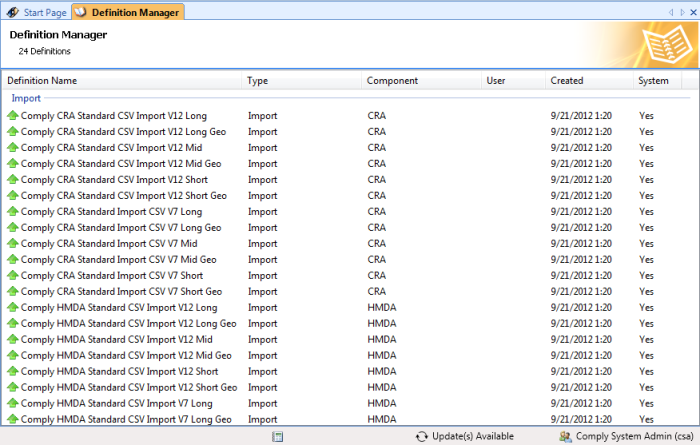
Task: Select Comply HMDA Standard CSV Import V12 Long Geo
Action: pos(129,324)
